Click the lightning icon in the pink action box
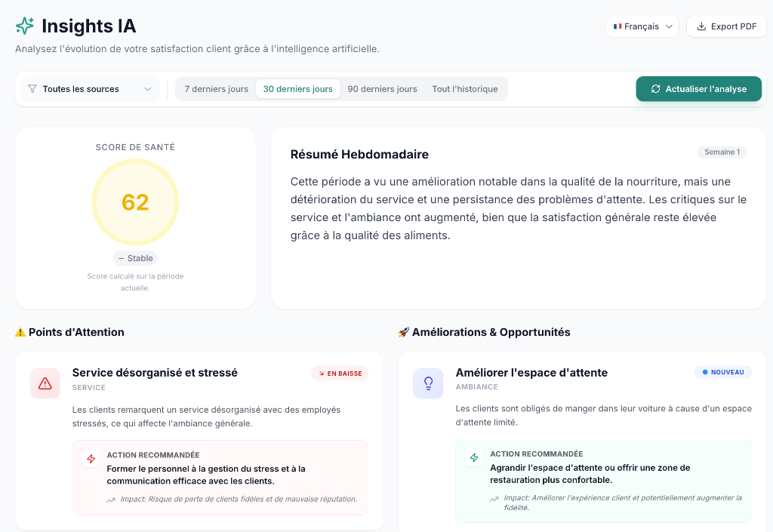This screenshot has width=773, height=532. [90, 459]
